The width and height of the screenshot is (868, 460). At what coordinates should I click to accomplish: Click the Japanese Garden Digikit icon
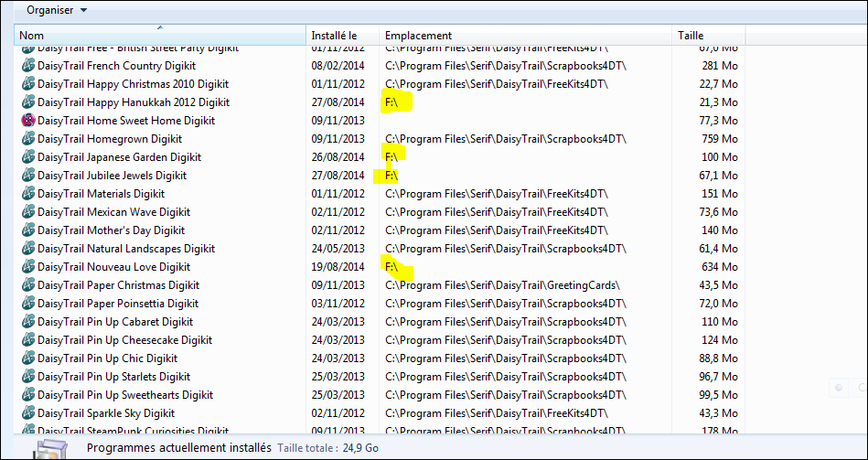pyautogui.click(x=28, y=157)
